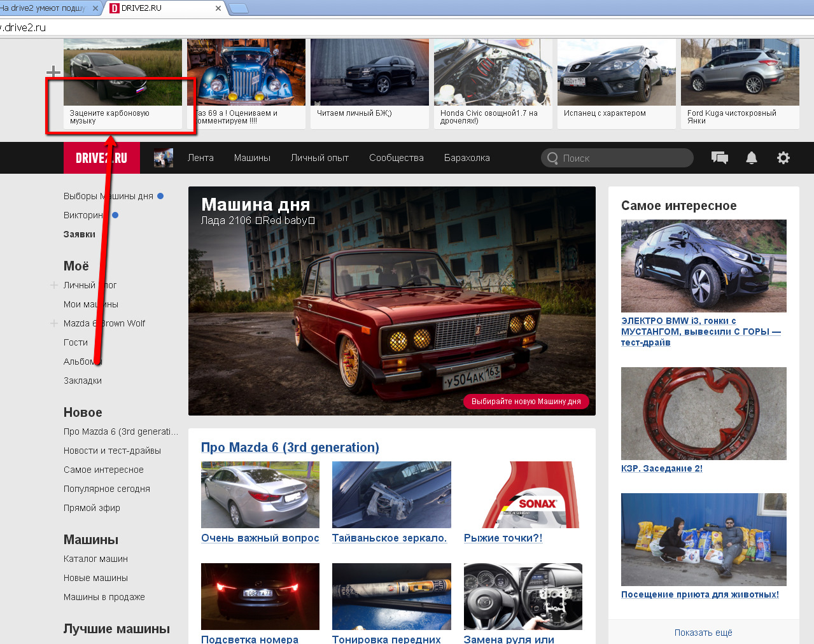Open the Заявки sidebar link
Viewport: 814px width, 644px height.
(80, 234)
